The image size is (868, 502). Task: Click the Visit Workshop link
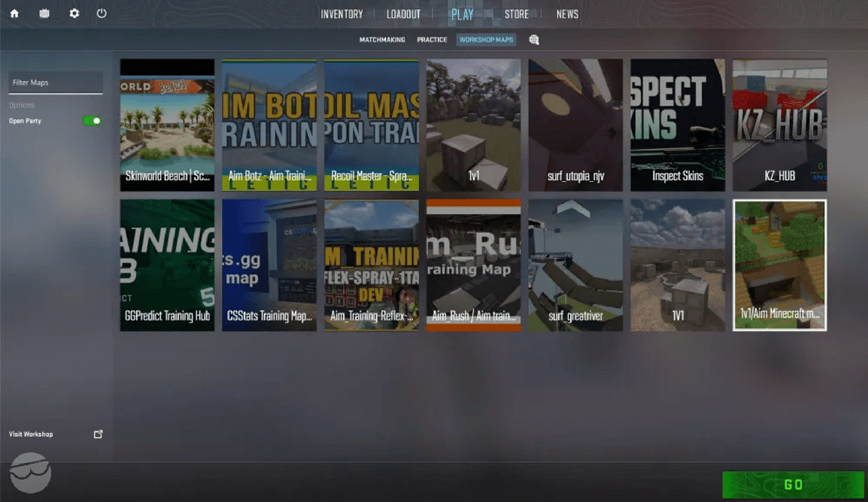[x=30, y=434]
